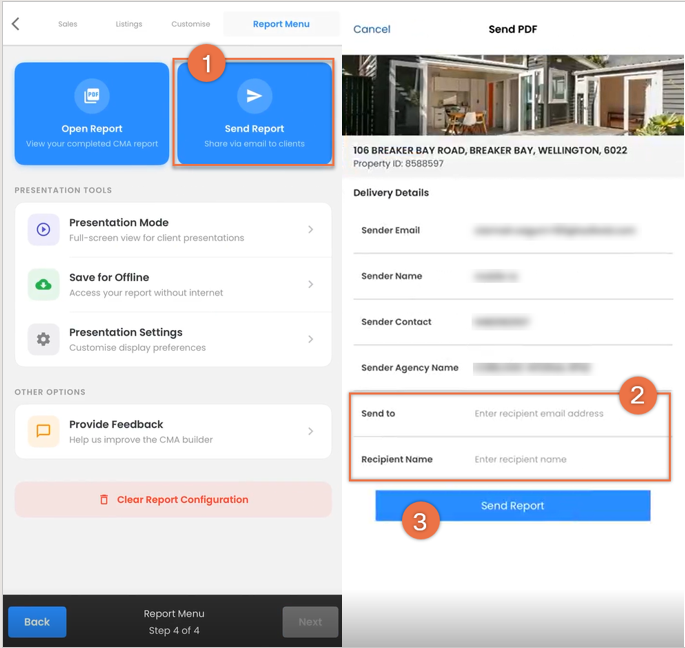The image size is (685, 648).
Task: Click the back arrow icon at top left
Action: tap(16, 24)
